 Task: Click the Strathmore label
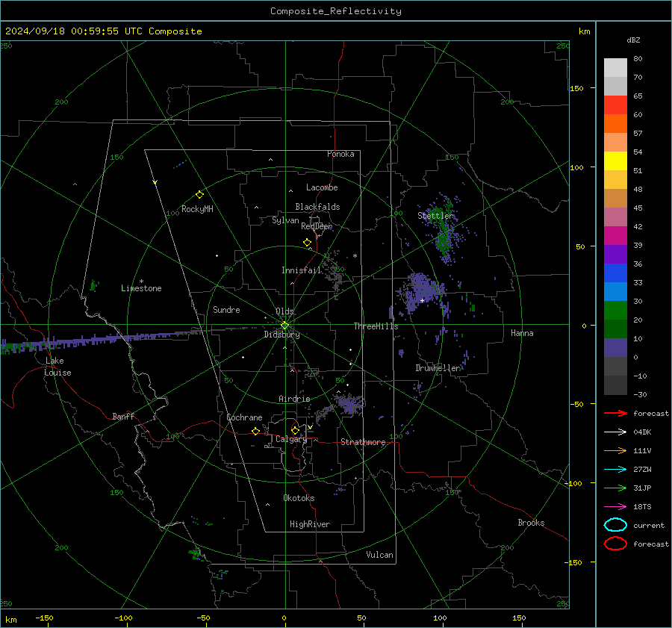coord(363,442)
